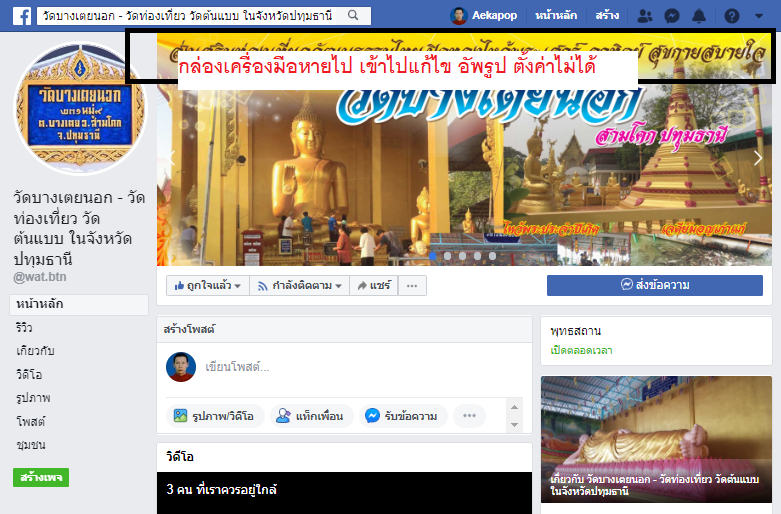781x514 pixels.
Task: Click the แชร์ share button
Action: [x=374, y=285]
